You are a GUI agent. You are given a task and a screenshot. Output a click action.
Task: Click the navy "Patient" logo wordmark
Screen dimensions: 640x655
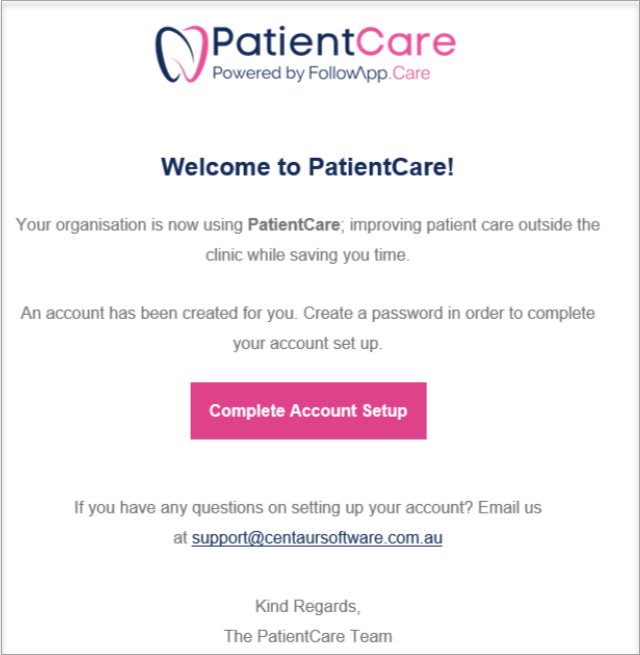(284, 42)
